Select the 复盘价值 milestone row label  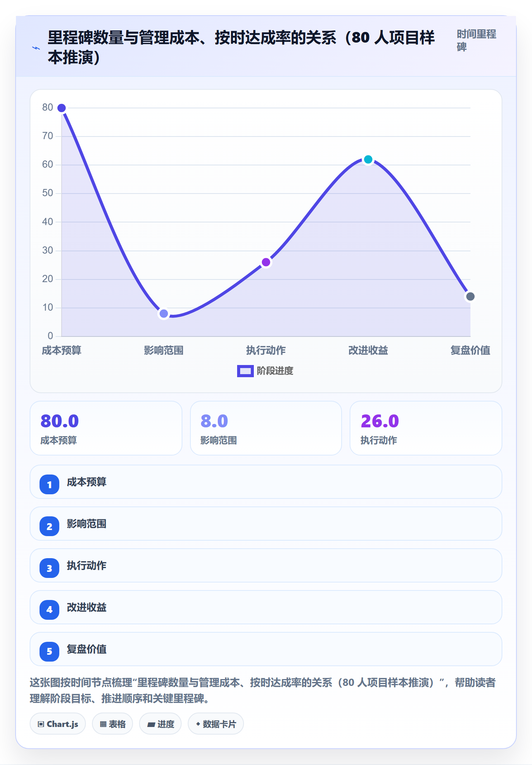87,649
